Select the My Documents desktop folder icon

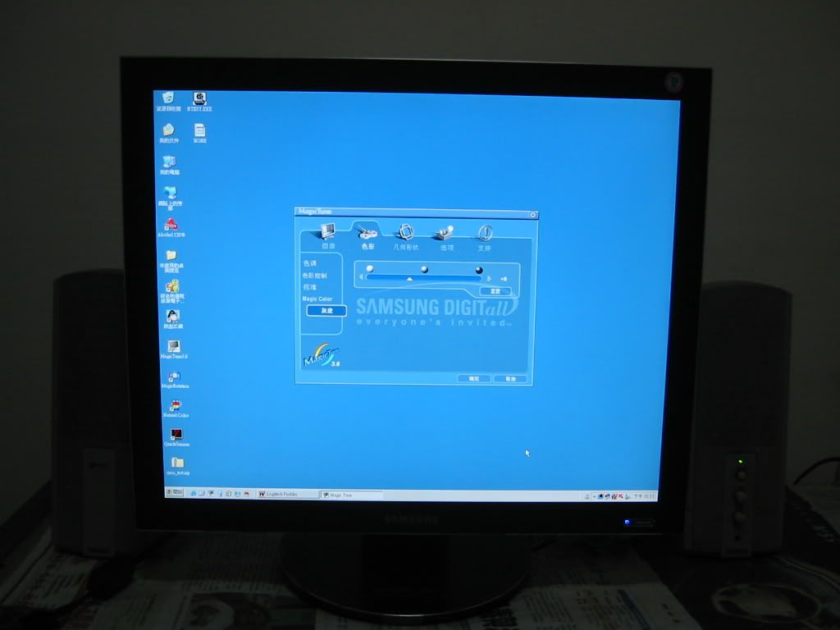pyautogui.click(x=169, y=133)
